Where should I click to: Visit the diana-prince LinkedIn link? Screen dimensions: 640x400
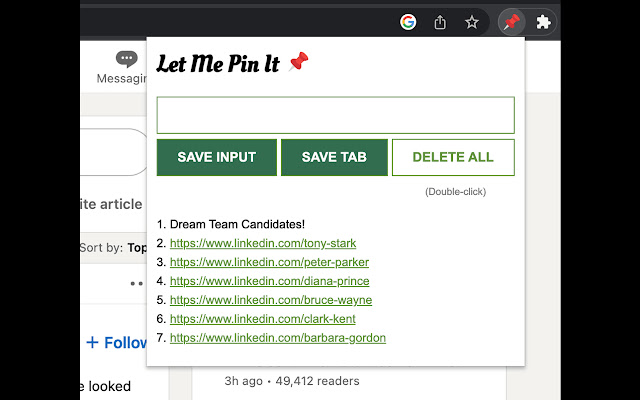pyautogui.click(x=269, y=281)
